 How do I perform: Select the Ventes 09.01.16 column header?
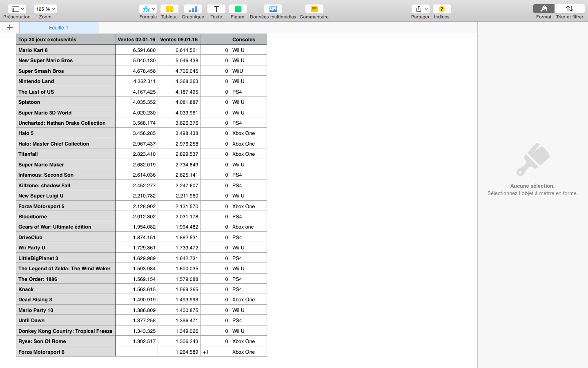click(x=179, y=40)
